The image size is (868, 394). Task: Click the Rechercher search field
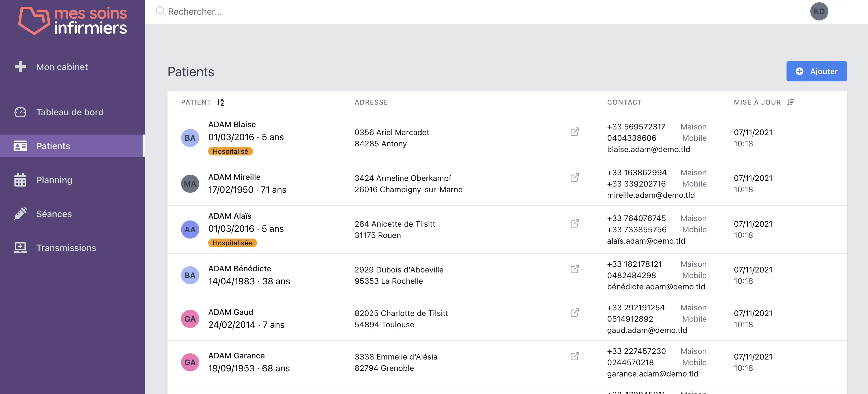click(x=472, y=12)
